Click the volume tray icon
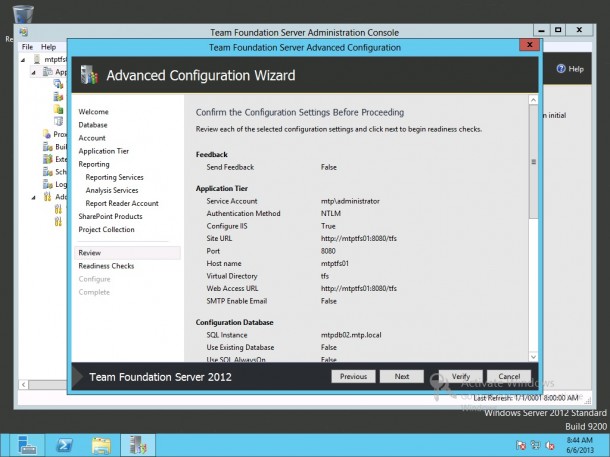The width and height of the screenshot is (610, 457). (x=550, y=445)
